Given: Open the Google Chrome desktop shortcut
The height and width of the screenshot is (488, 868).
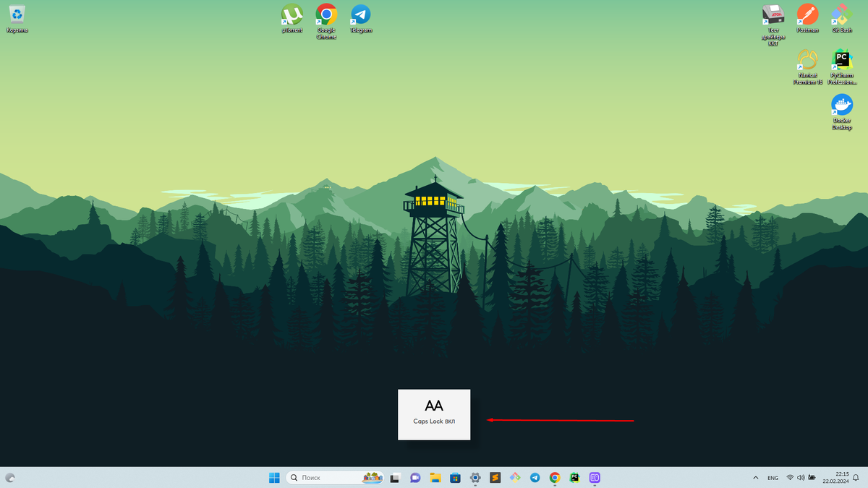Looking at the screenshot, I should point(326,21).
